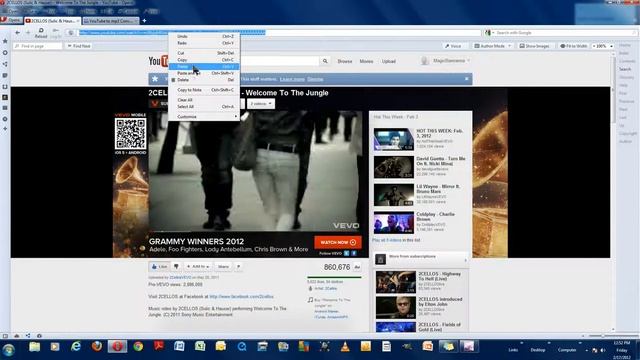Switch to Opera on the taskbar

(118, 347)
